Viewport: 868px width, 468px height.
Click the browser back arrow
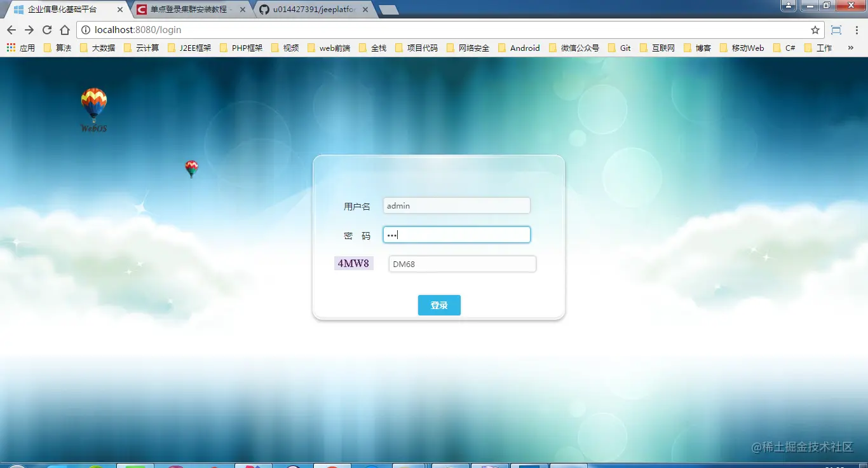point(11,30)
